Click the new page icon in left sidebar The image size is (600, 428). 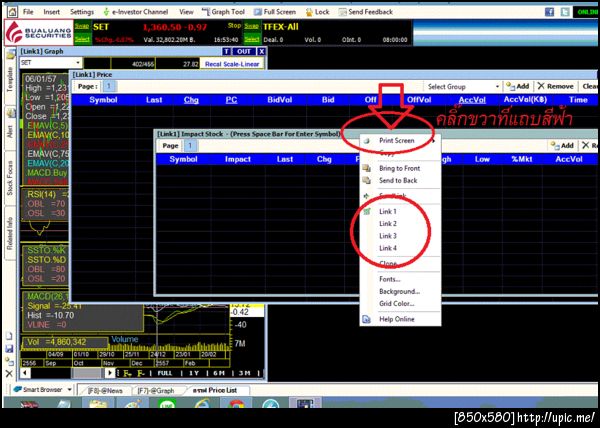coord(10,336)
